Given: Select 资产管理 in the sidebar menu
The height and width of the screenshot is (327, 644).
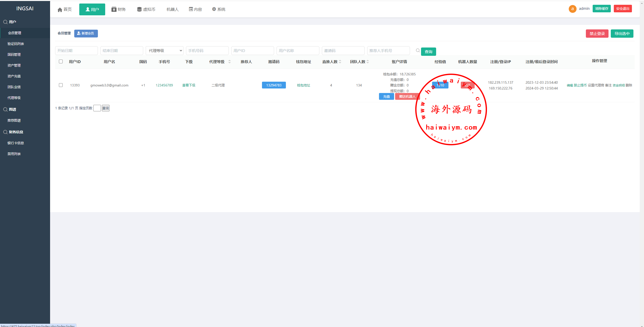Looking at the screenshot, I should point(14,65).
